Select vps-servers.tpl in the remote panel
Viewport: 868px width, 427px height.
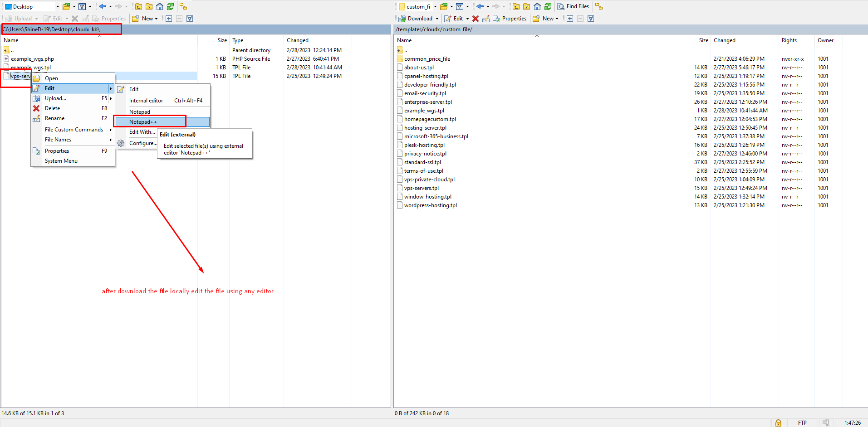421,188
